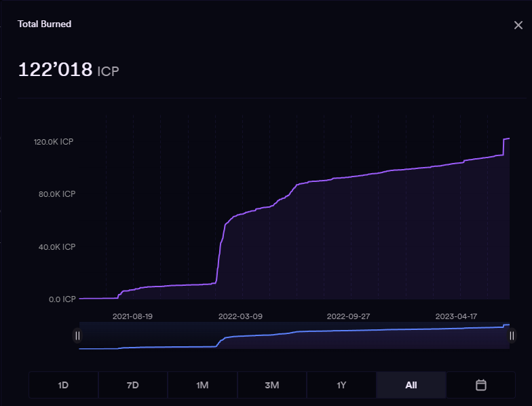This screenshot has height=406, width=532.
Task: Click the left range slider handle
Action: pos(77,335)
